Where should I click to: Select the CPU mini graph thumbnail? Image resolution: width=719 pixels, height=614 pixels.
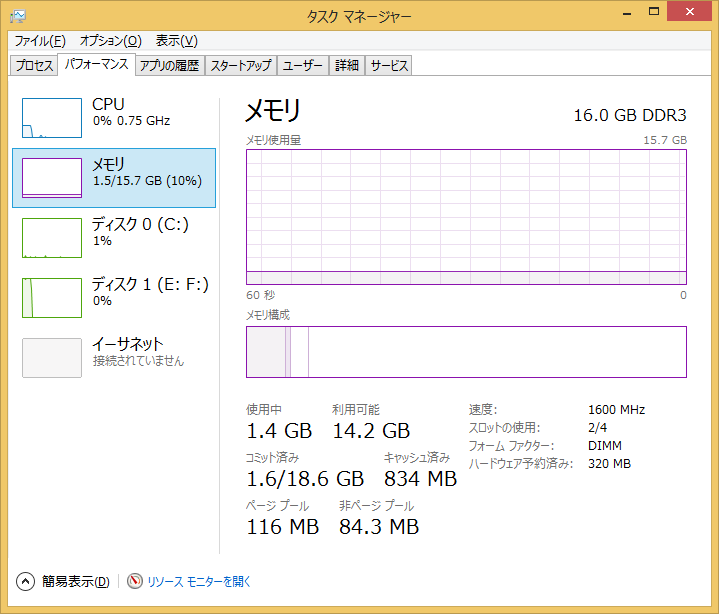(x=52, y=118)
